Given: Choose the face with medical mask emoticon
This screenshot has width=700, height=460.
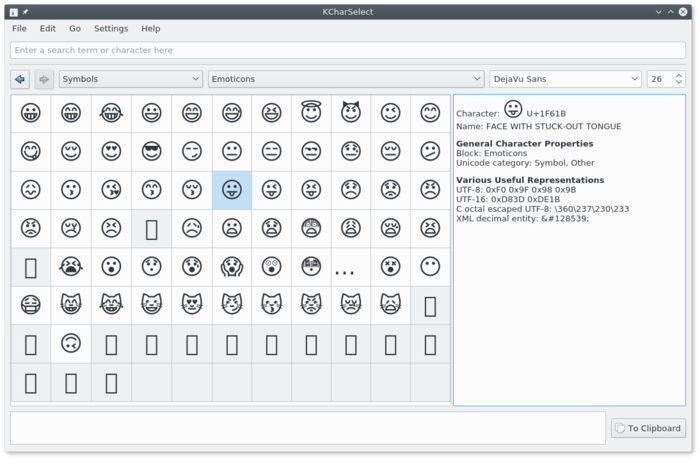Looking at the screenshot, I should point(31,305).
